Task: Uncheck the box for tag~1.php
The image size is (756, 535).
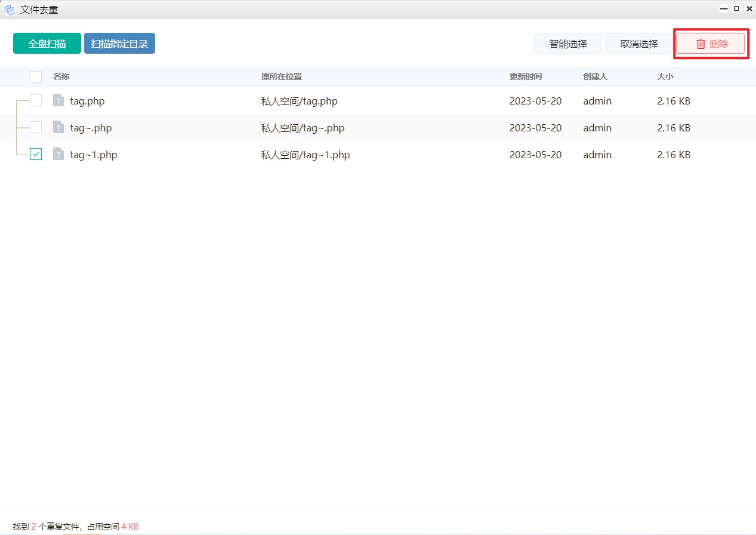Action: pyautogui.click(x=36, y=155)
